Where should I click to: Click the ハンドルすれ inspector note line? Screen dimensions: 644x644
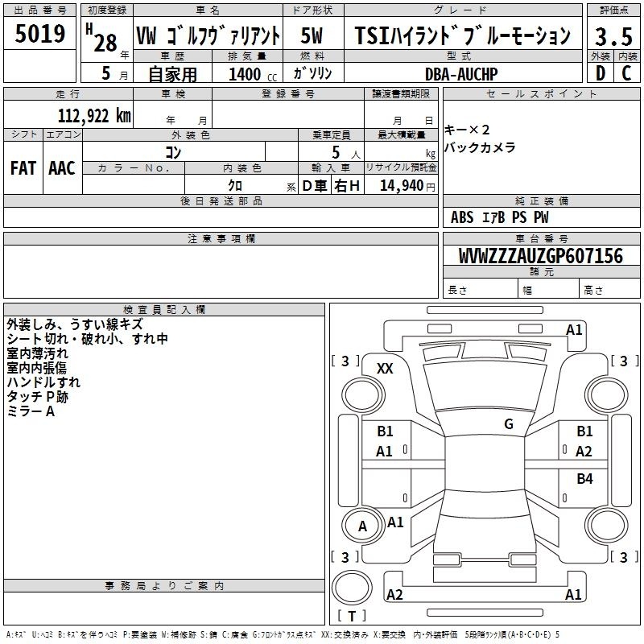pyautogui.click(x=43, y=382)
